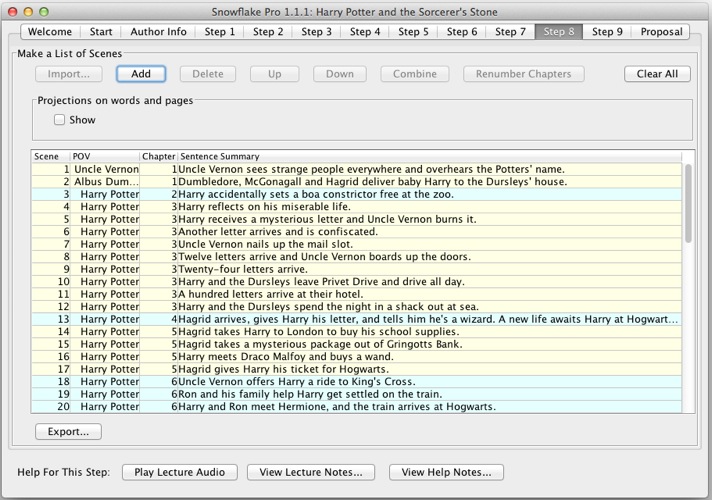The height and width of the screenshot is (500, 712).
Task: Select 'Harry meets Draco Malfoy' scene
Action: [430, 356]
